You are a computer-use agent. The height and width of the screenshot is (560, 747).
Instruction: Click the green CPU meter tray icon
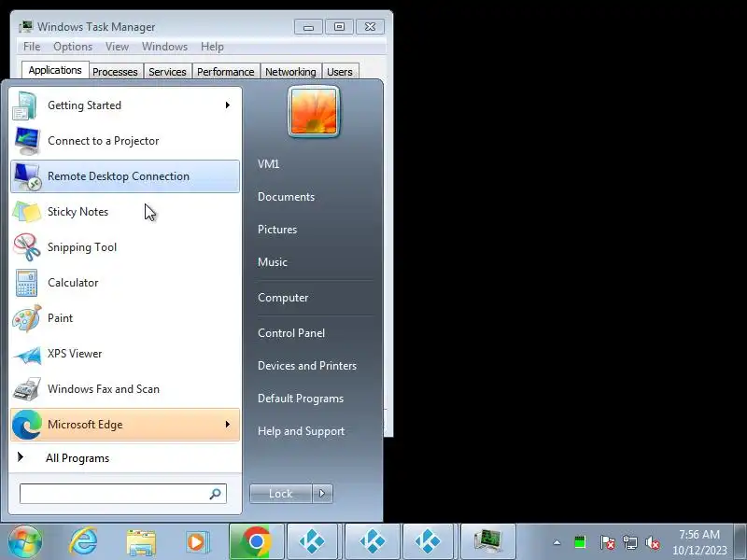(580, 542)
